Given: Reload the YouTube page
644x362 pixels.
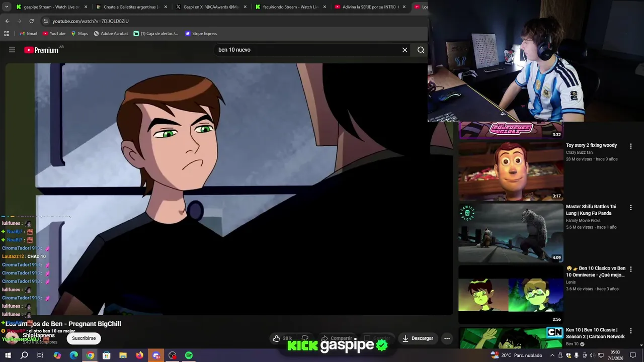Looking at the screenshot, I should tap(31, 21).
